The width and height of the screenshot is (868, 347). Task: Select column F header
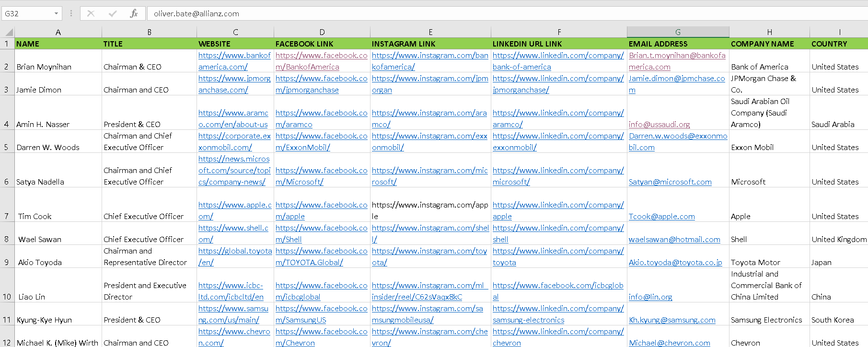tap(559, 32)
